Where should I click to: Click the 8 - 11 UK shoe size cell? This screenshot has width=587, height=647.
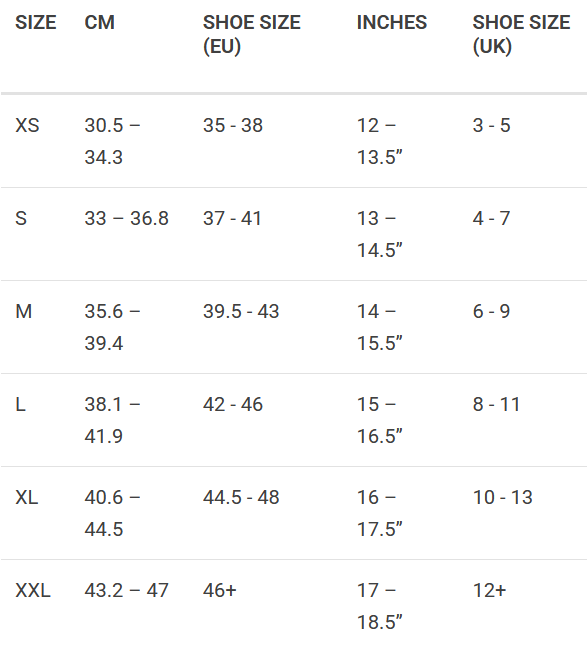(x=496, y=404)
